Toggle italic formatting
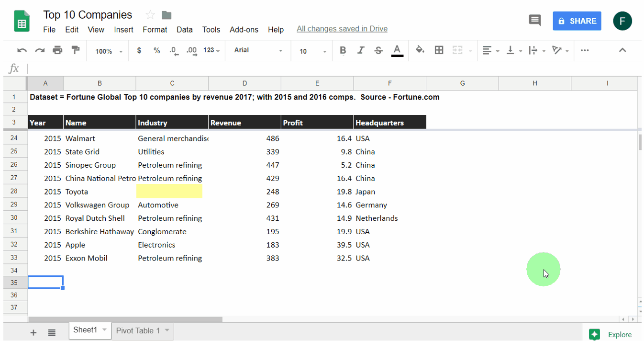This screenshot has height=341, width=644. pyautogui.click(x=361, y=50)
